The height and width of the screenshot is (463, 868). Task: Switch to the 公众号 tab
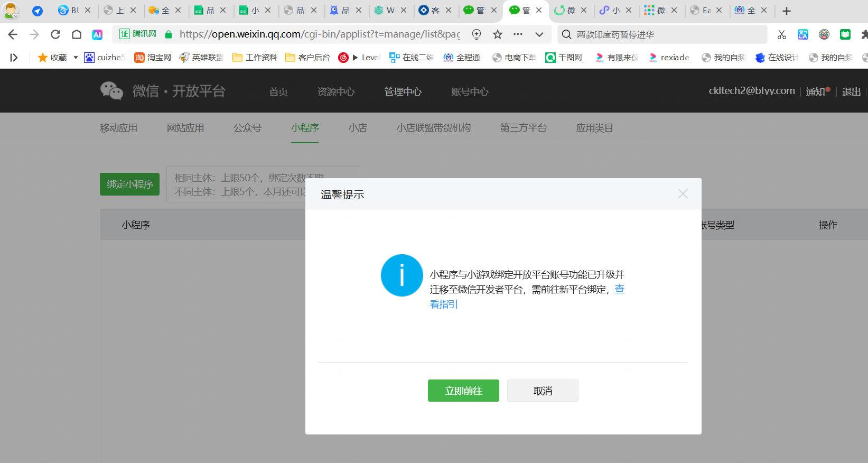click(248, 128)
